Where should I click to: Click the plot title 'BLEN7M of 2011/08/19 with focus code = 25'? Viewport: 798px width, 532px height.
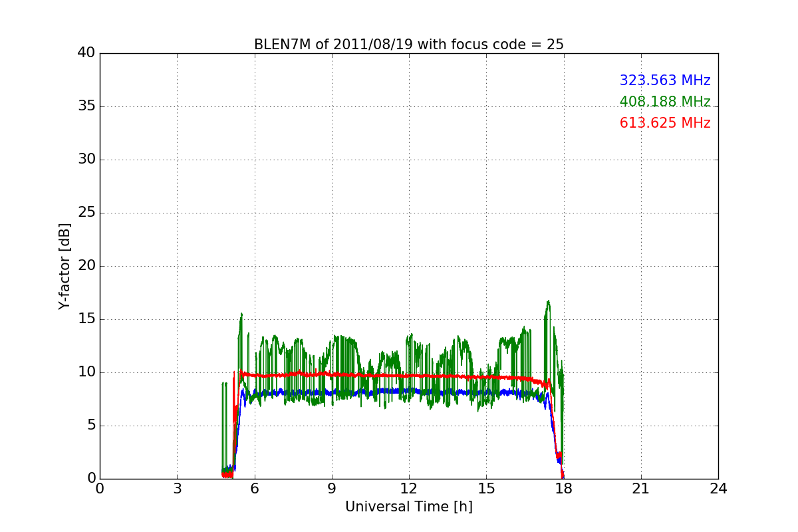click(409, 45)
